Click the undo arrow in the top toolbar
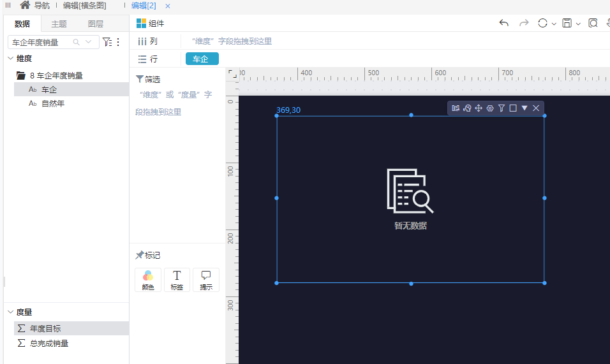 pos(504,24)
